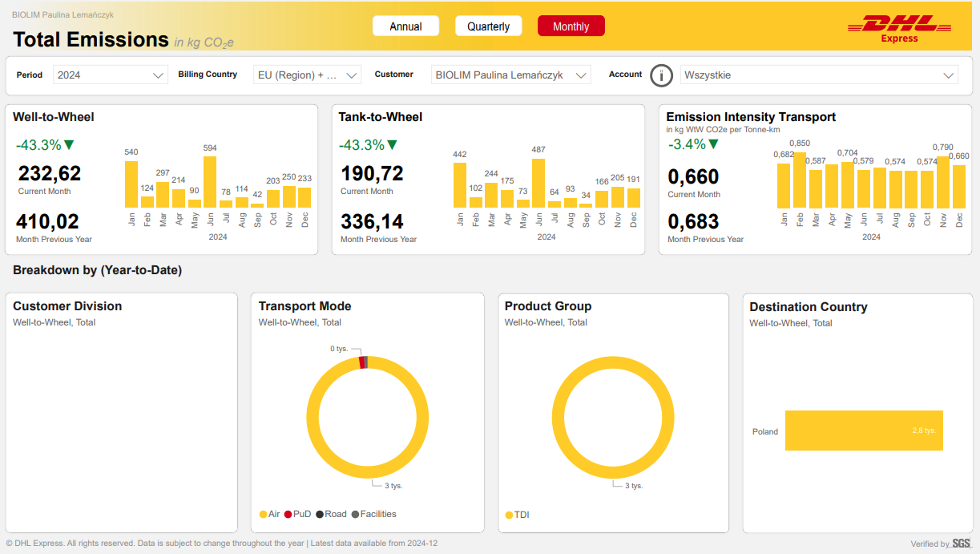Select the Nov bar in Tank-to-Wheel chart

coord(618,197)
